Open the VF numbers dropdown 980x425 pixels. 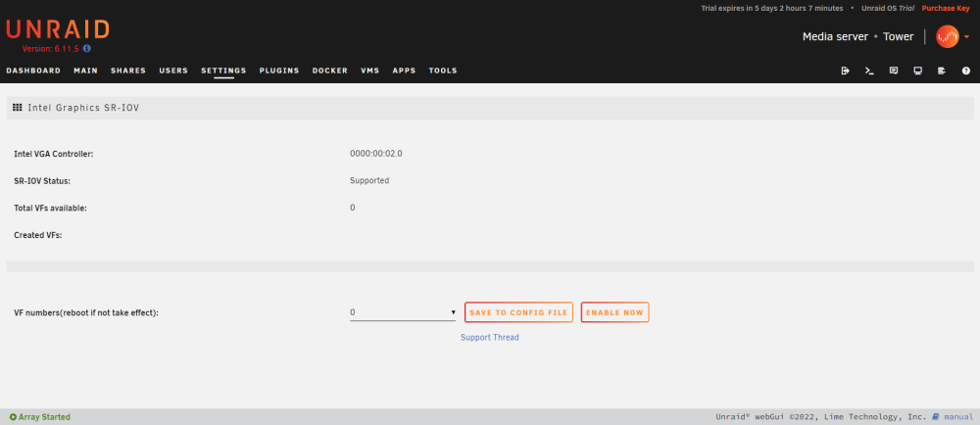click(x=403, y=312)
